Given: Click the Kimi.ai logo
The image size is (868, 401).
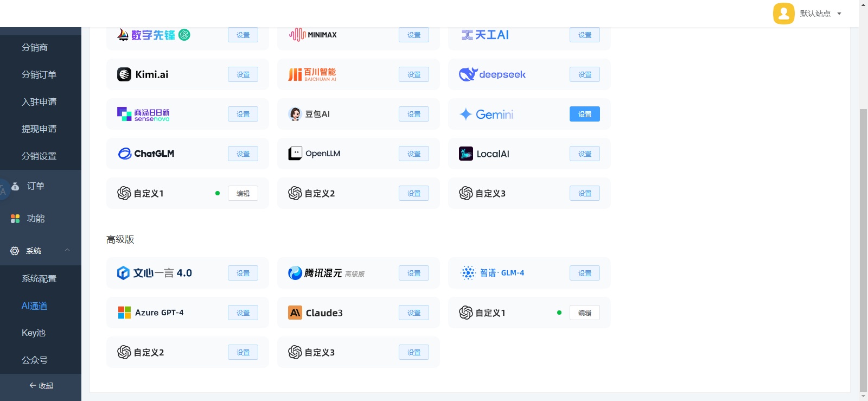Looking at the screenshot, I should (x=143, y=74).
